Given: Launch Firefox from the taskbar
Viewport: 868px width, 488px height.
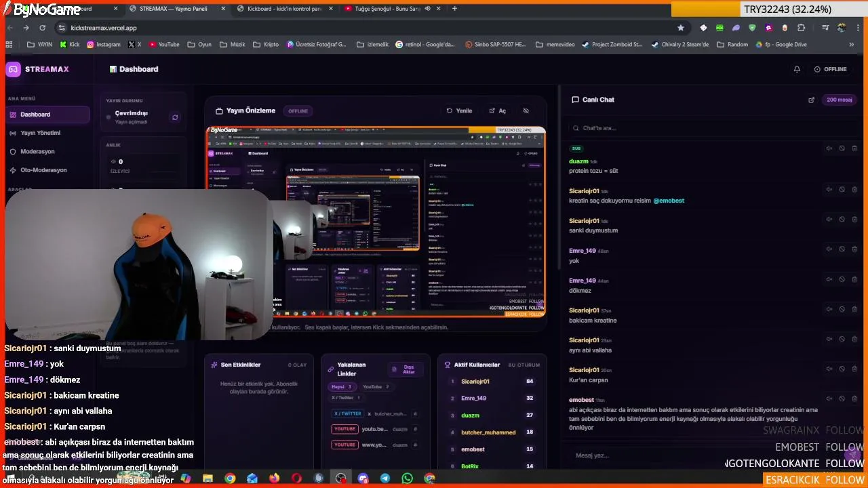Looking at the screenshot, I should click(x=274, y=478).
